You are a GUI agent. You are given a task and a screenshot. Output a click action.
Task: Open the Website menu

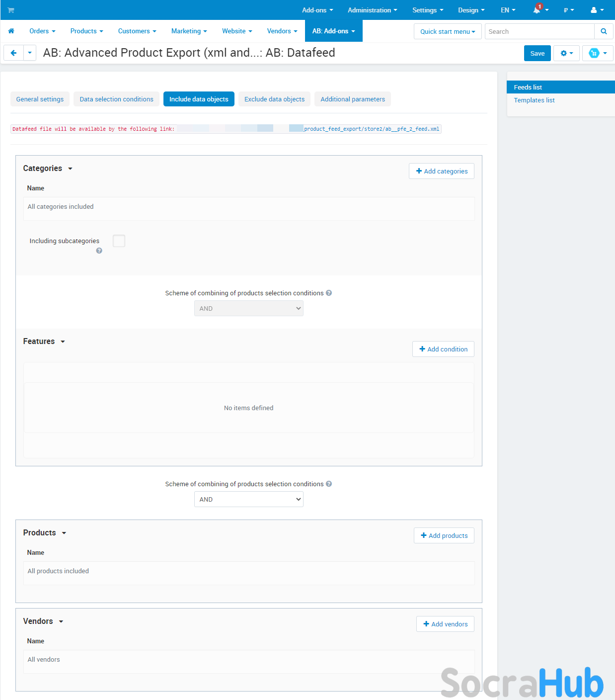pos(237,31)
